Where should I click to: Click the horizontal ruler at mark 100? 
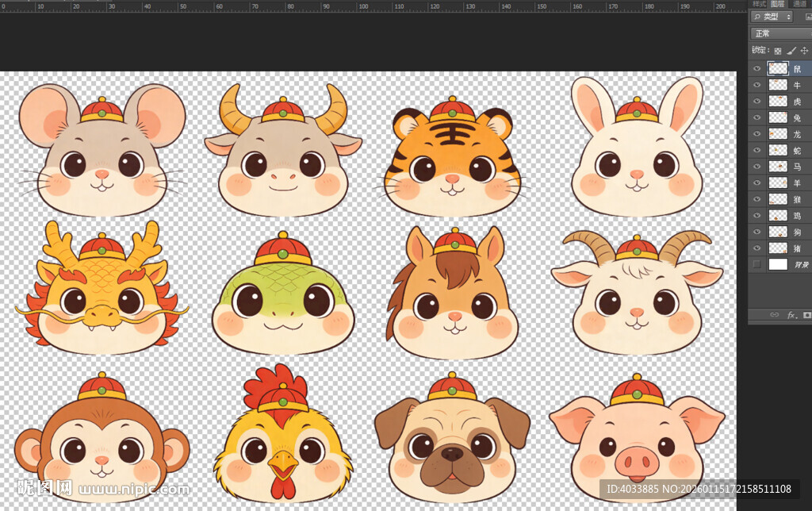[362, 6]
